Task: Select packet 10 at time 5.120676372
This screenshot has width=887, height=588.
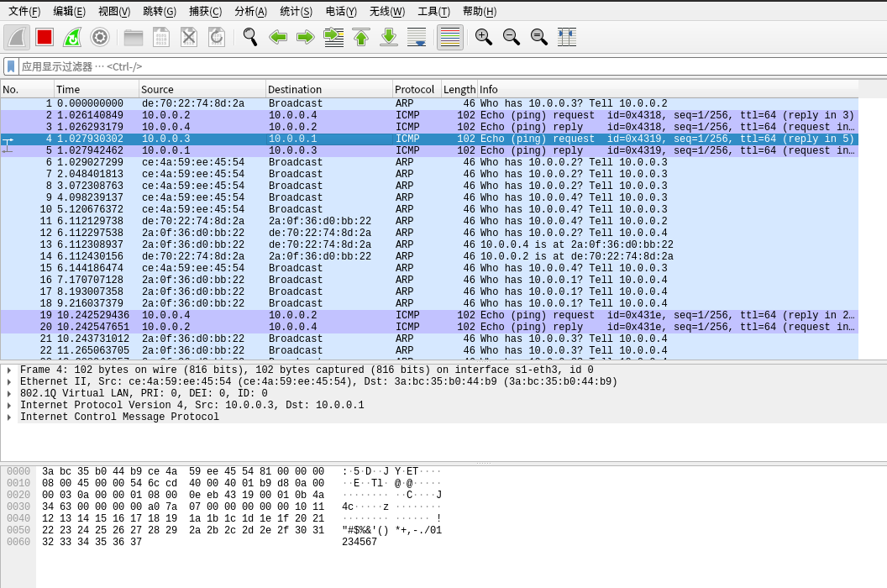Action: tap(429, 209)
